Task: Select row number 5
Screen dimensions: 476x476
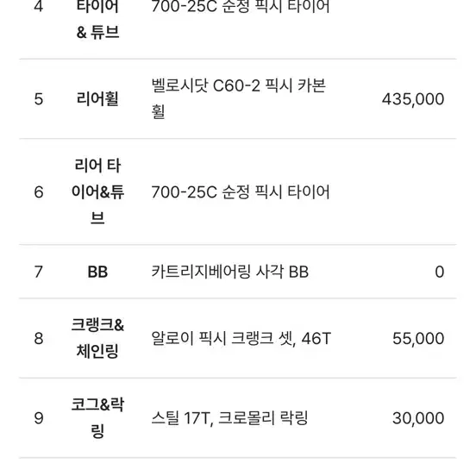Action: click(39, 99)
